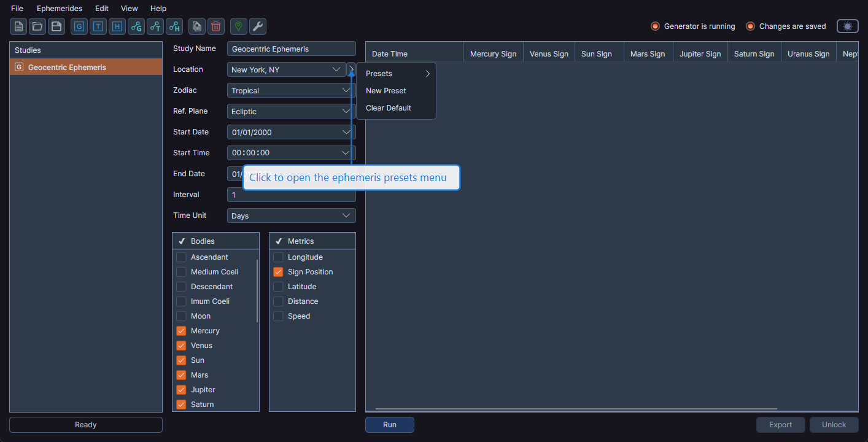868x442 pixels.
Task: Enable the Moon body checkbox
Action: coord(181,316)
